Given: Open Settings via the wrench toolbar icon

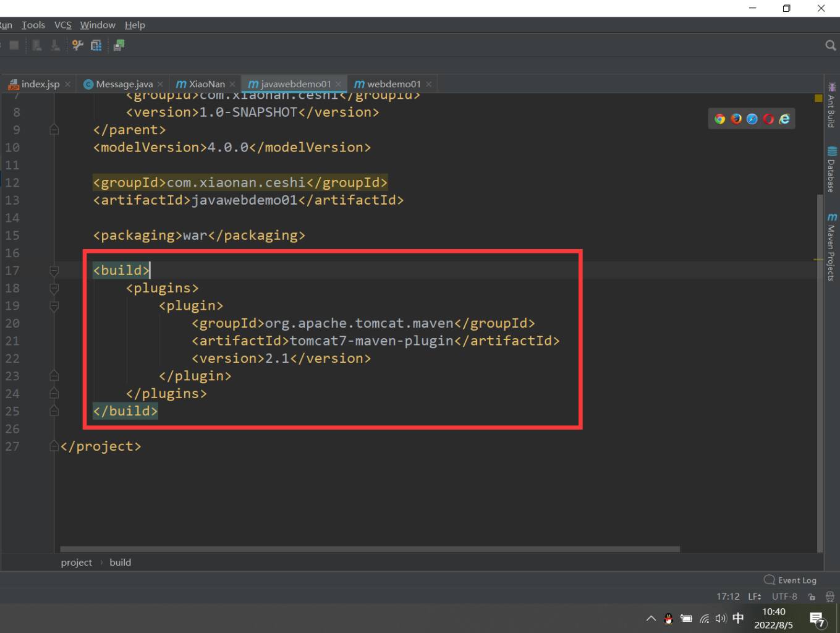Looking at the screenshot, I should [77, 45].
